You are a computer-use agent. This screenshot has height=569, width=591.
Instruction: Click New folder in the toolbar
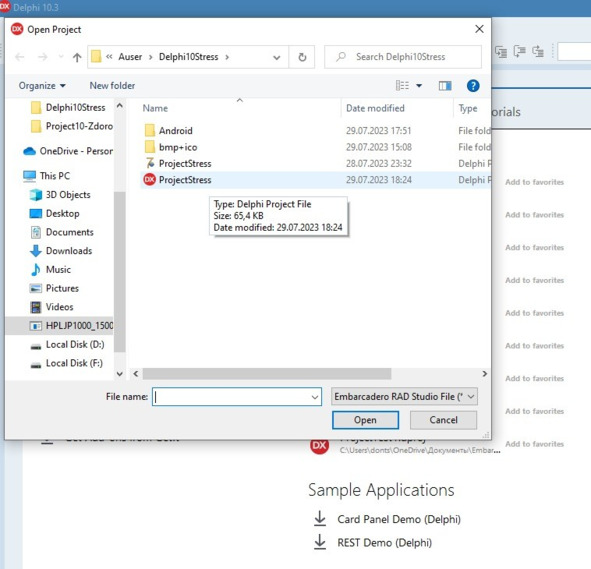click(x=112, y=86)
